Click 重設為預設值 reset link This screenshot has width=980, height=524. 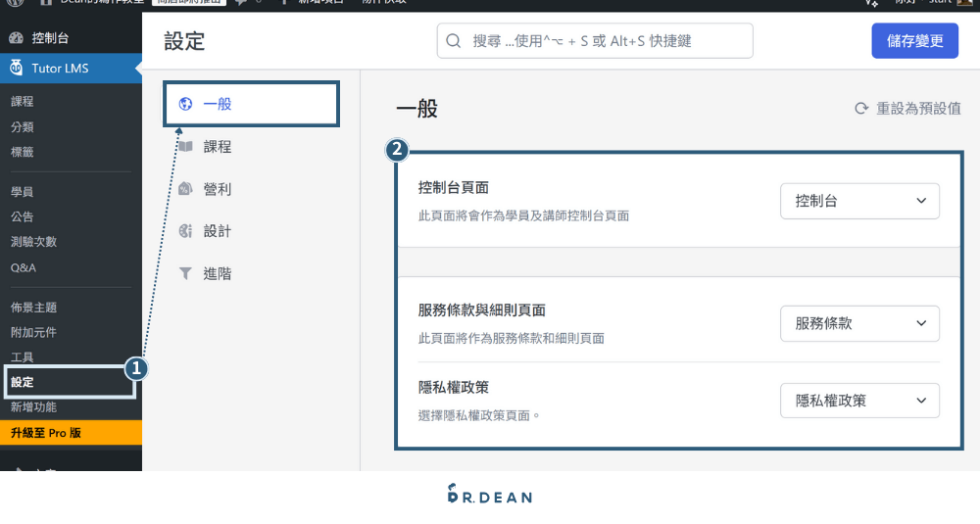[907, 109]
